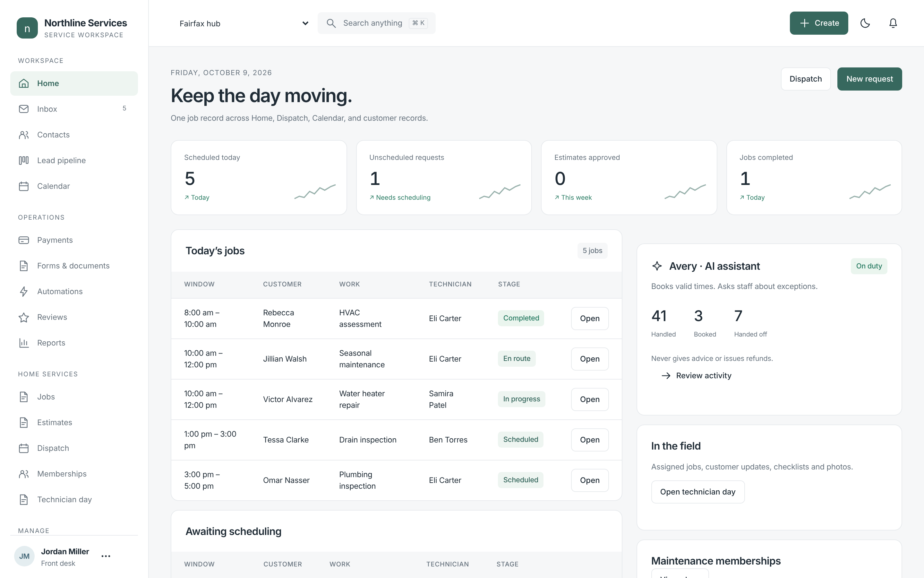Click the Home house icon
The image size is (924, 578).
pos(24,83)
